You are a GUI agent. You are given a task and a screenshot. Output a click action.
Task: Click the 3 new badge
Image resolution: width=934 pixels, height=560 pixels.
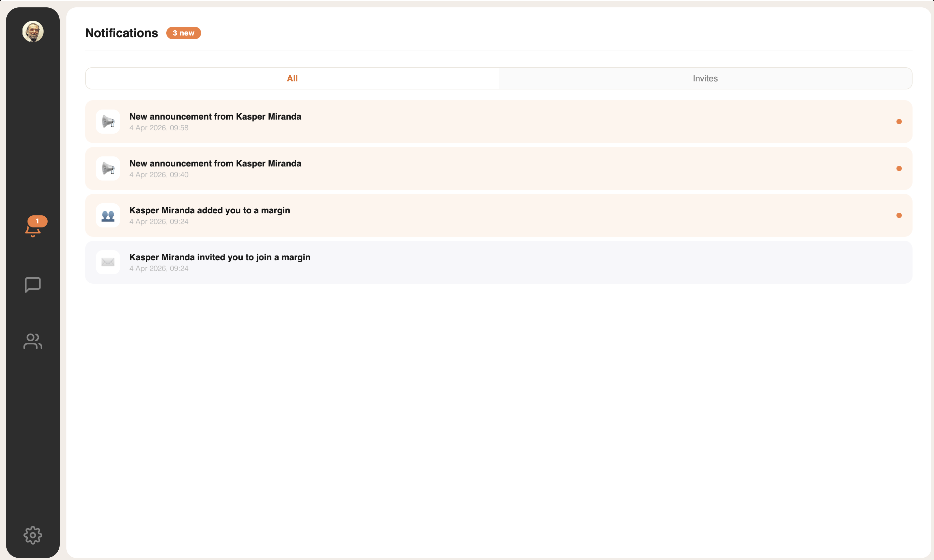click(x=184, y=33)
